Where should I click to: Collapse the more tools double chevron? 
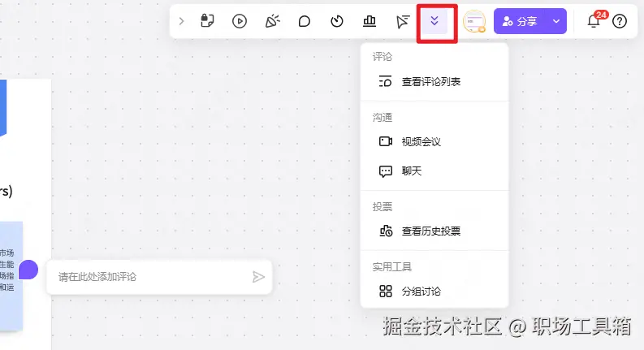click(434, 21)
